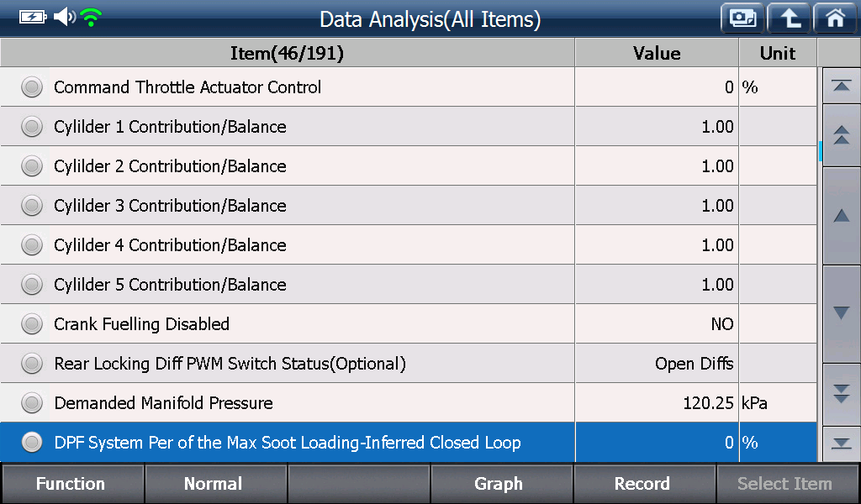Toggle Cylilder 3 Contribution/Balance radio button
Screen dimensions: 861x504
coord(32,206)
